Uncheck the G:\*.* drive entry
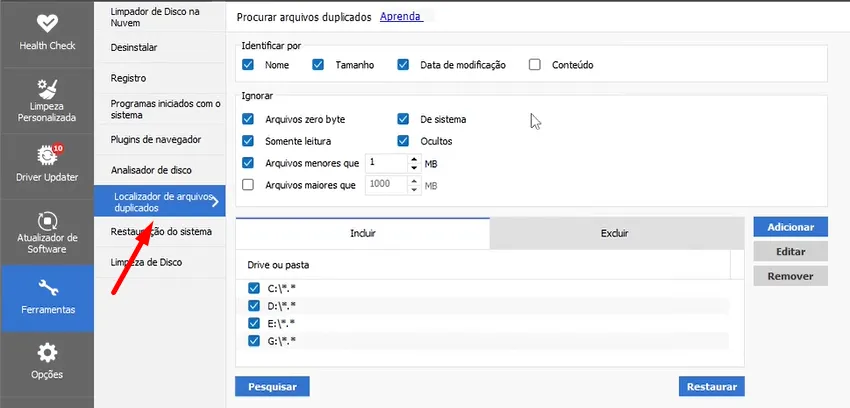The width and height of the screenshot is (850, 408). pos(253,341)
